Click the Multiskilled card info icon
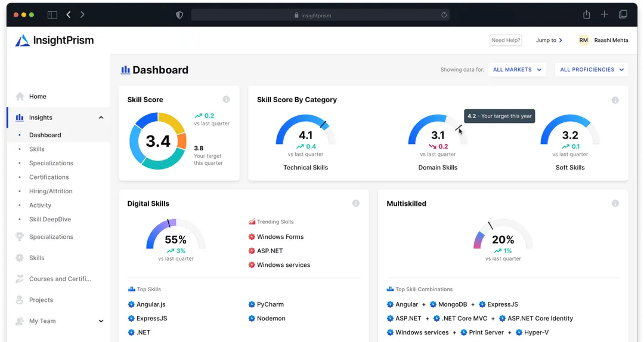The image size is (644, 342). [x=615, y=204]
